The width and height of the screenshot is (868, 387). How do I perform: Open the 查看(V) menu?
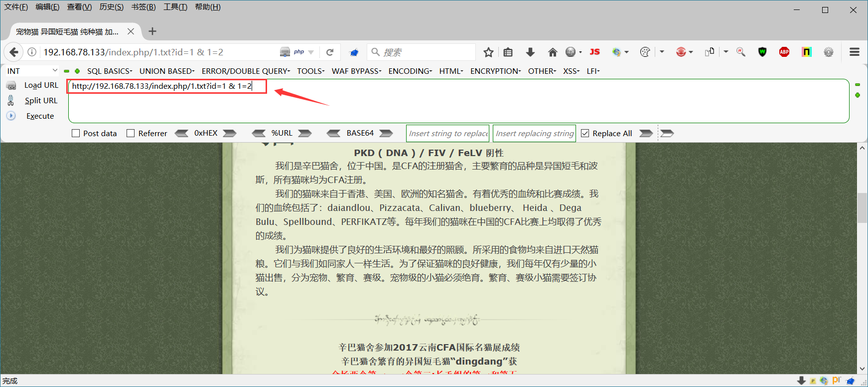[x=80, y=7]
